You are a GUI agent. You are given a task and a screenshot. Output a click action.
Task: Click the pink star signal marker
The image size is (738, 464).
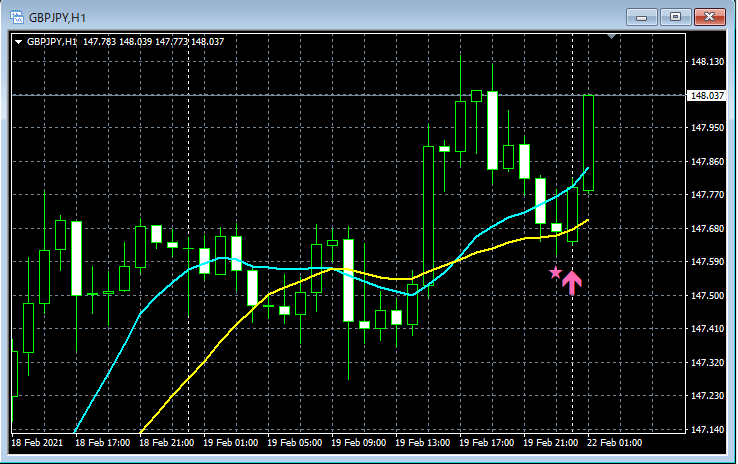click(556, 272)
